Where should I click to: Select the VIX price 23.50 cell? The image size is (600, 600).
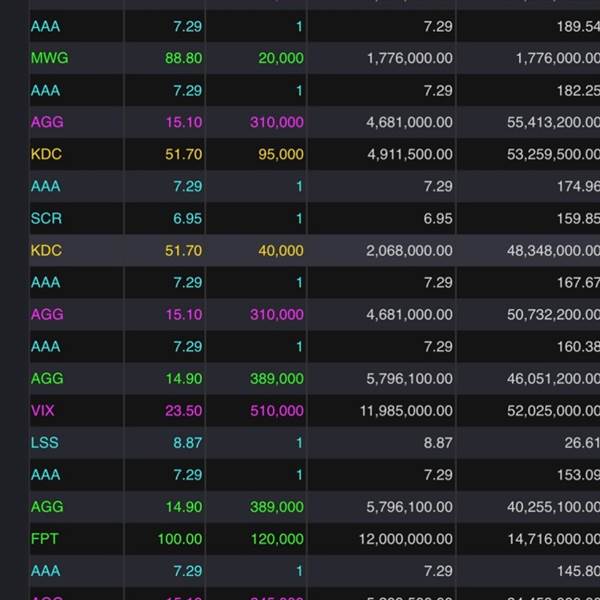[180, 410]
